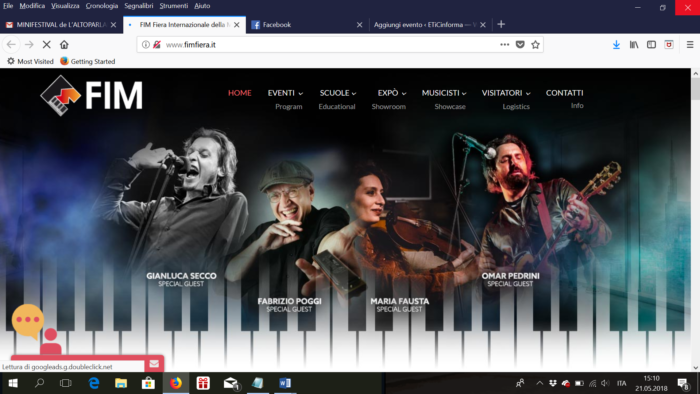Image resolution: width=700 pixels, height=394 pixels.
Task: Click the page scrollbar up arrow
Action: point(696,73)
